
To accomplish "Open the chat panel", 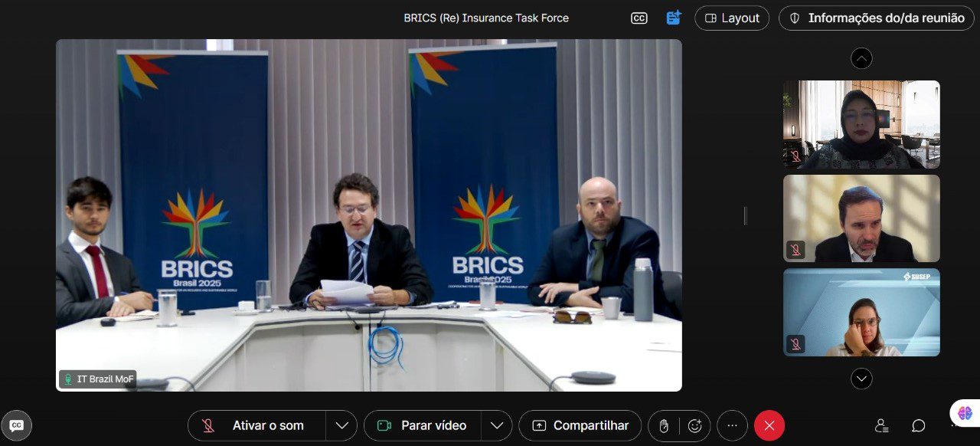I will (916, 425).
